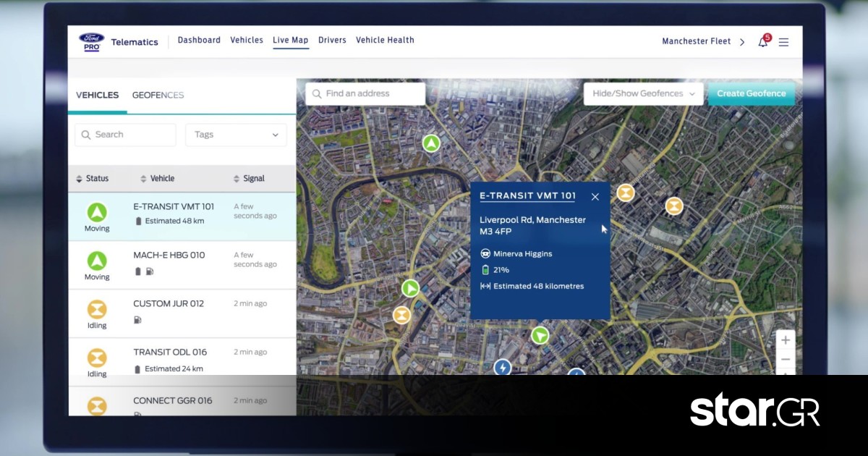This screenshot has height=456, width=868.
Task: Select the green marker directly beneath the popup
Action: [540, 335]
